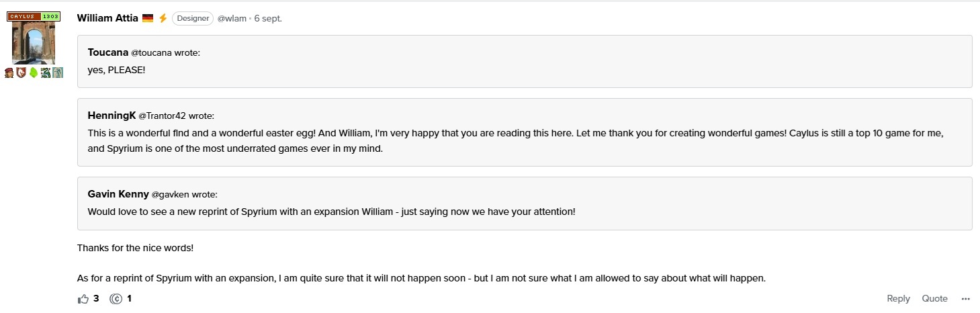Click the Designer tag label
This screenshot has height=313, width=980.
click(193, 19)
